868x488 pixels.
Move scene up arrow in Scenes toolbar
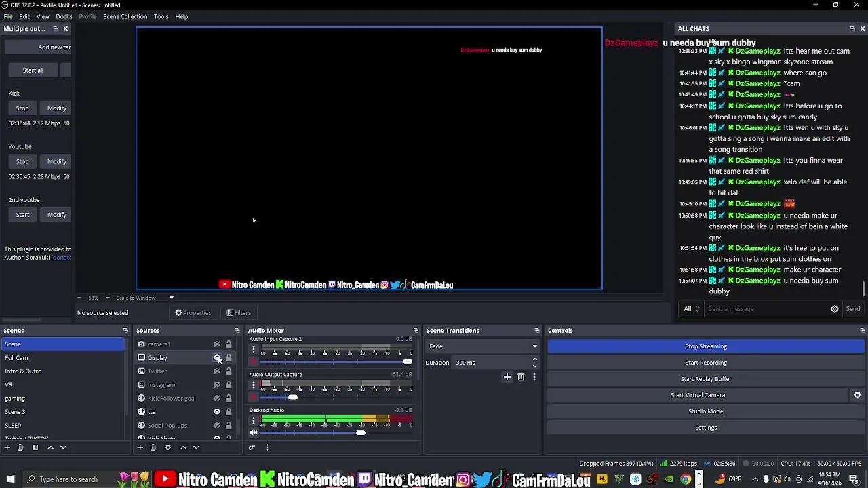coord(50,447)
